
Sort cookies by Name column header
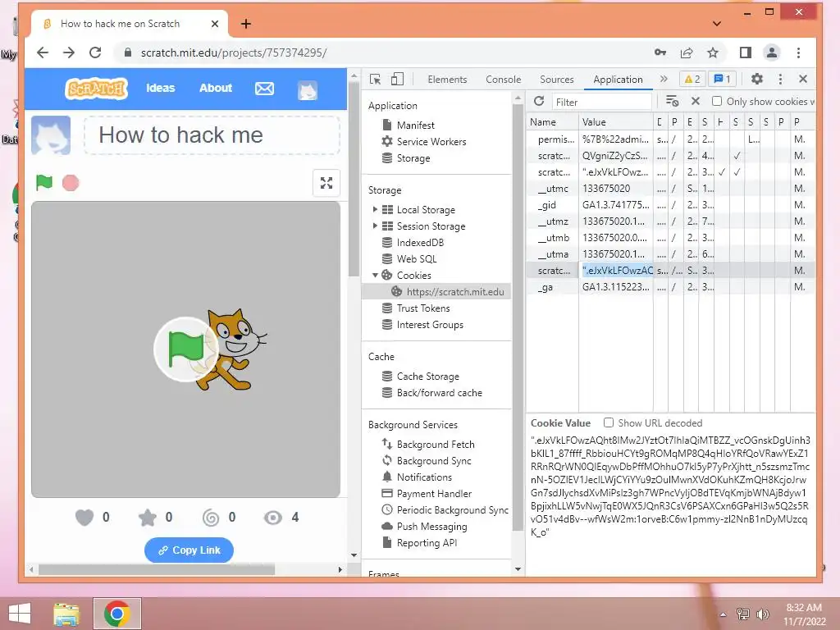552,122
